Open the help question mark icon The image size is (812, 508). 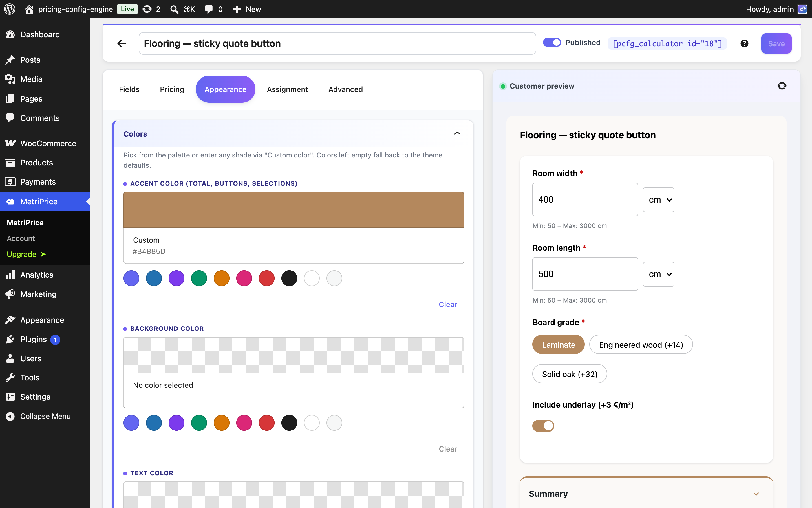(744, 43)
